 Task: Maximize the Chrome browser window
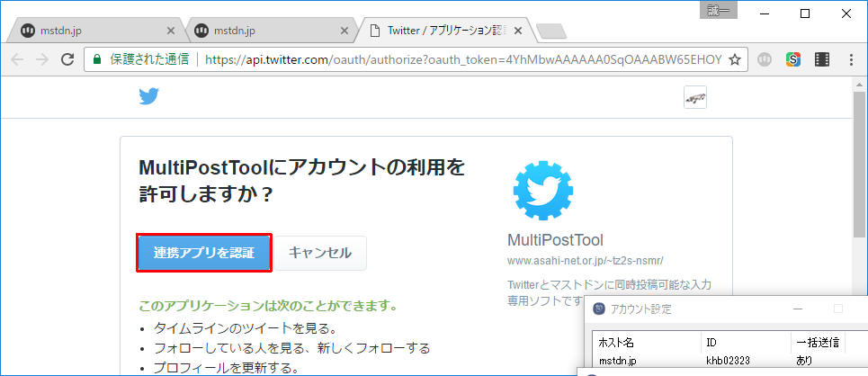pos(805,13)
